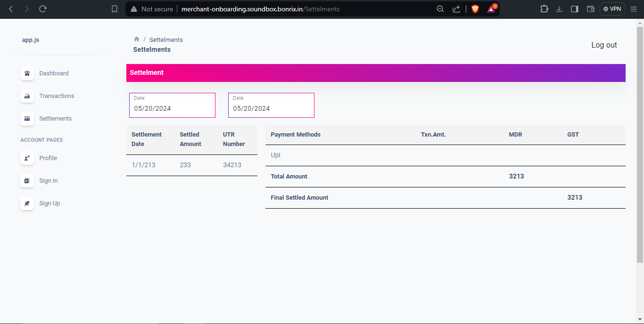
Task: Click the Sign In sidebar icon
Action: pos(27,180)
